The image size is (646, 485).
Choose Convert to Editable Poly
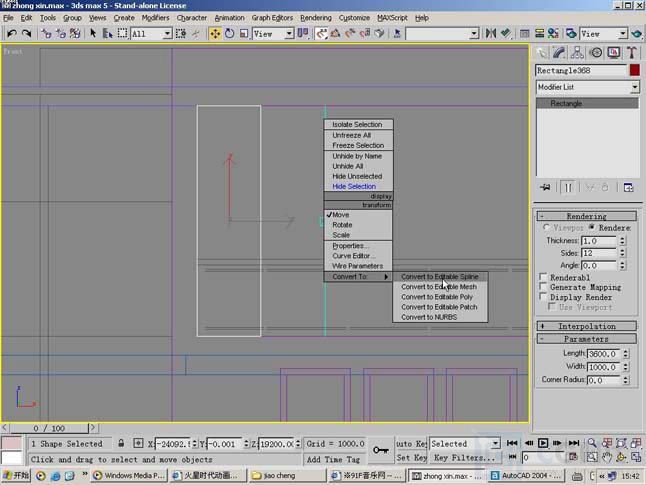coord(440,297)
